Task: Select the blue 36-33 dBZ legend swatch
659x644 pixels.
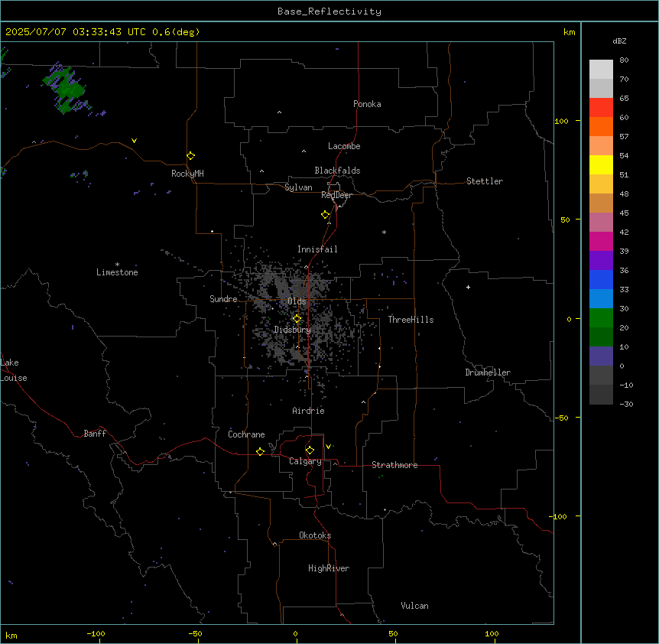Action: click(601, 279)
